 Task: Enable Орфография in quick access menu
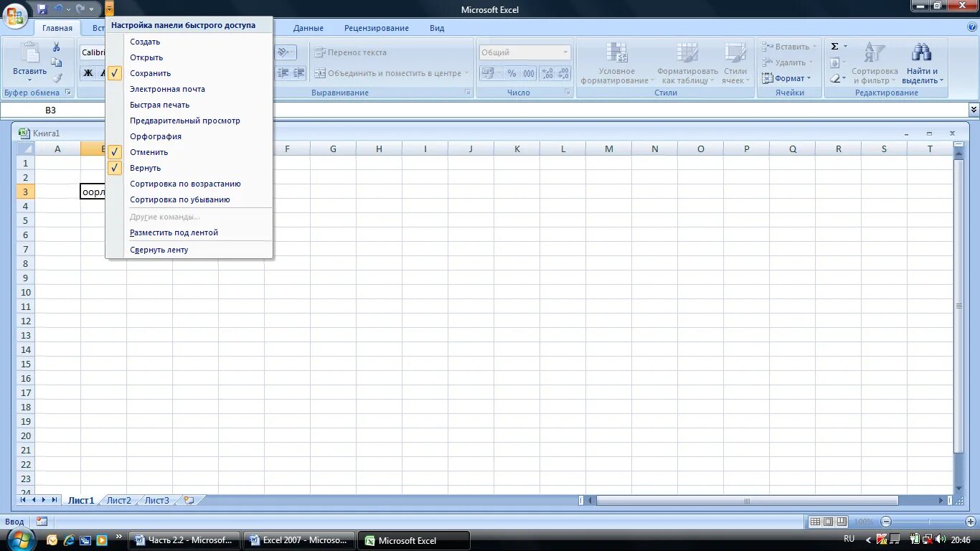coord(189,136)
